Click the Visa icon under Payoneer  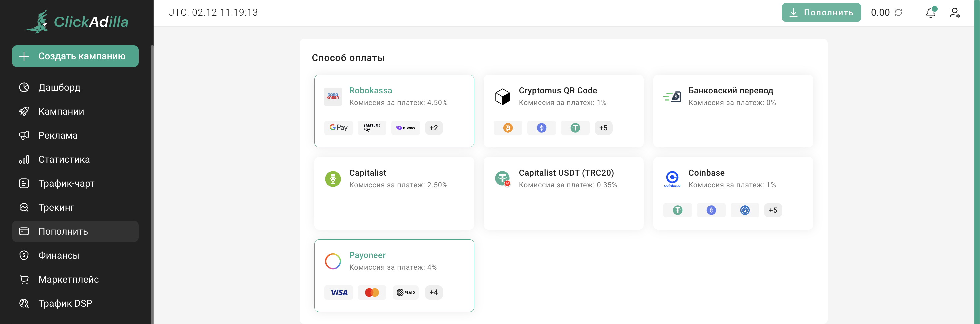coord(338,292)
